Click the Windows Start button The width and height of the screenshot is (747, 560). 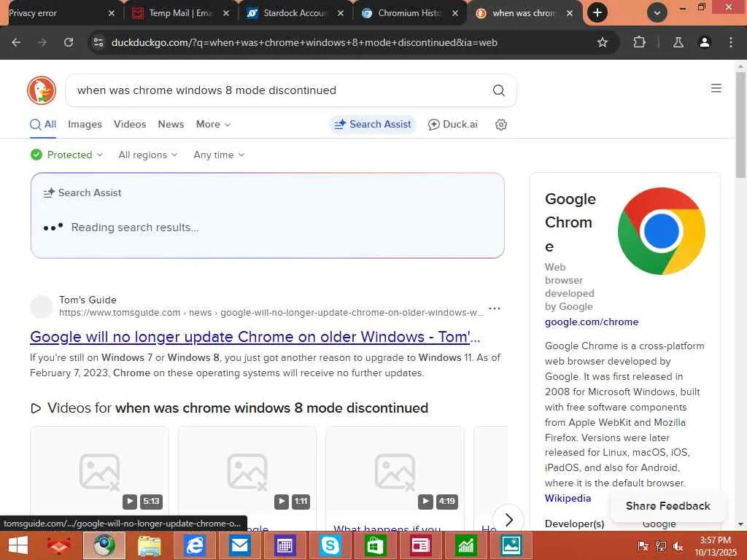pos(18,545)
